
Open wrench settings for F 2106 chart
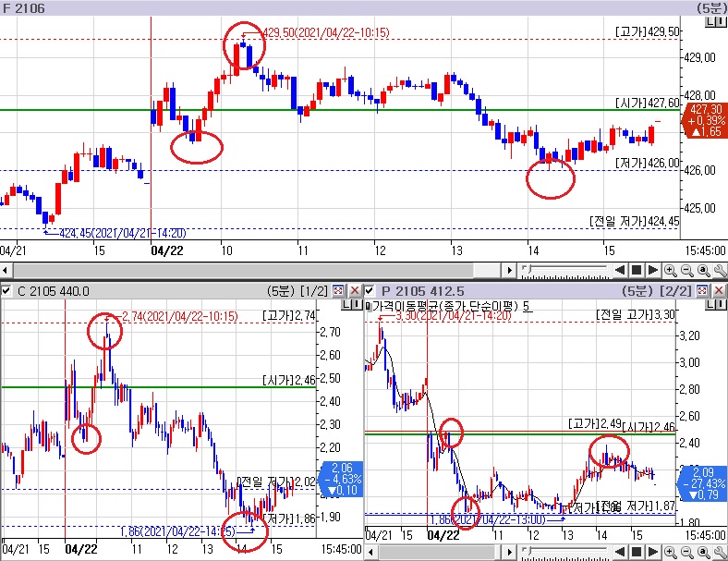pyautogui.click(x=720, y=270)
